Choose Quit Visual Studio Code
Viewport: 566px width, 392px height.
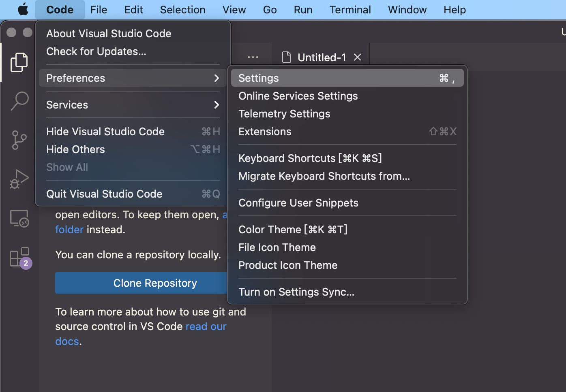[133, 194]
